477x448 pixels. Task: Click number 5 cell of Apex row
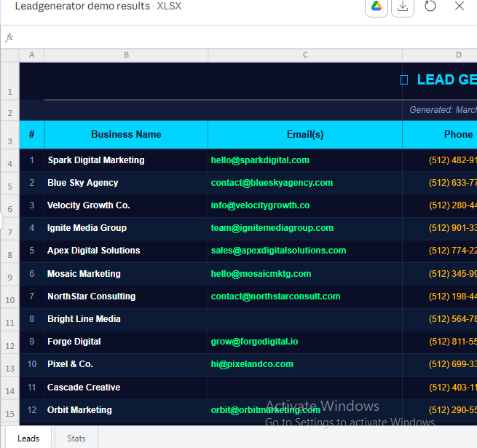(32, 251)
